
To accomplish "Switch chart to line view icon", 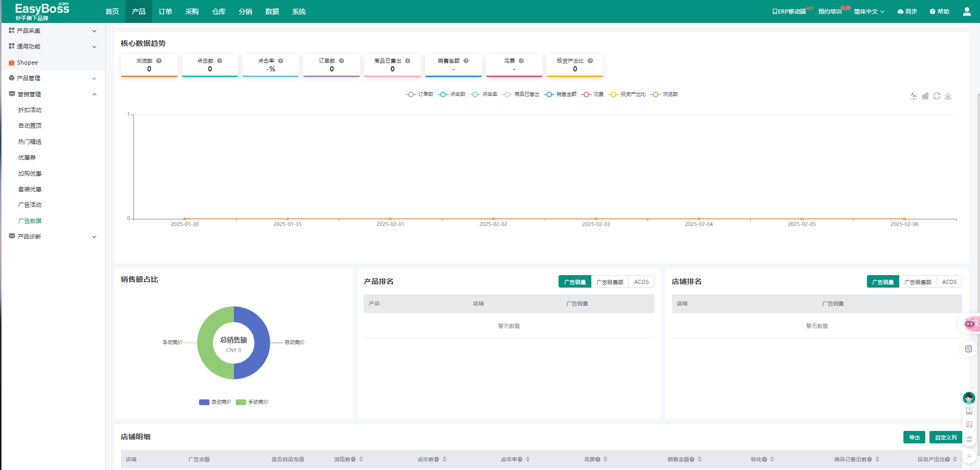I will (914, 96).
